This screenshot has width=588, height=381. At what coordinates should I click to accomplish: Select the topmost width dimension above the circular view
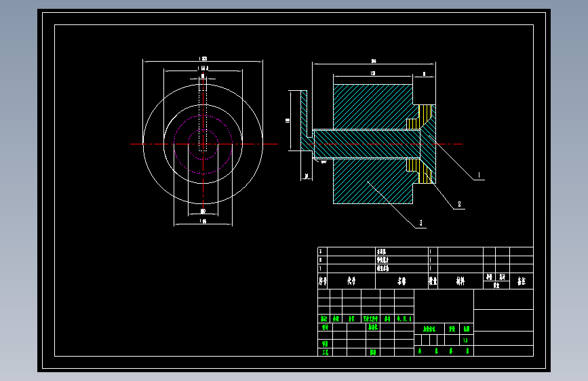coord(203,59)
